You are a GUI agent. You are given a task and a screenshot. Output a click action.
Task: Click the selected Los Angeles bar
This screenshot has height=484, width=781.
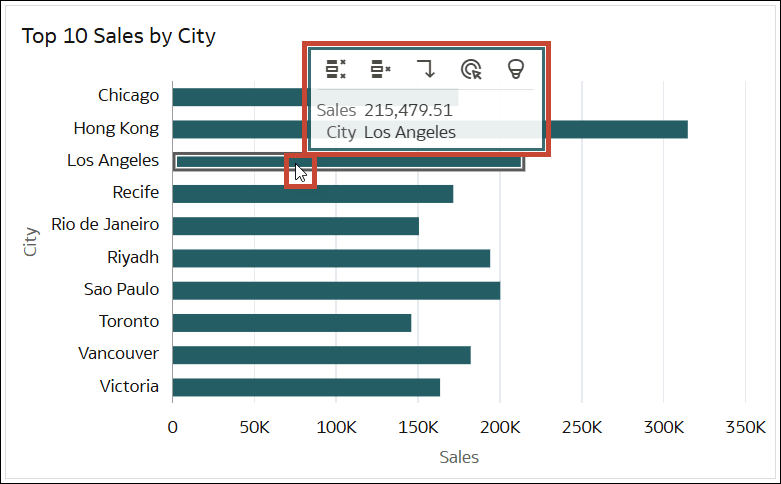pos(349,162)
